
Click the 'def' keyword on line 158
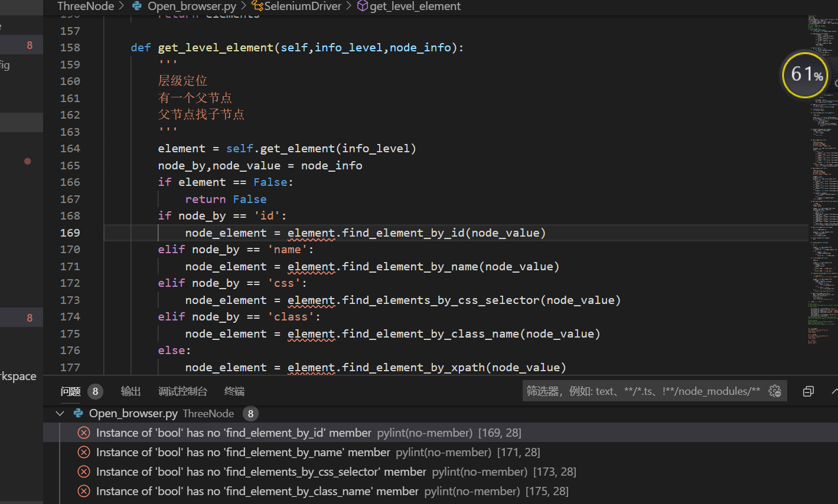pos(141,48)
